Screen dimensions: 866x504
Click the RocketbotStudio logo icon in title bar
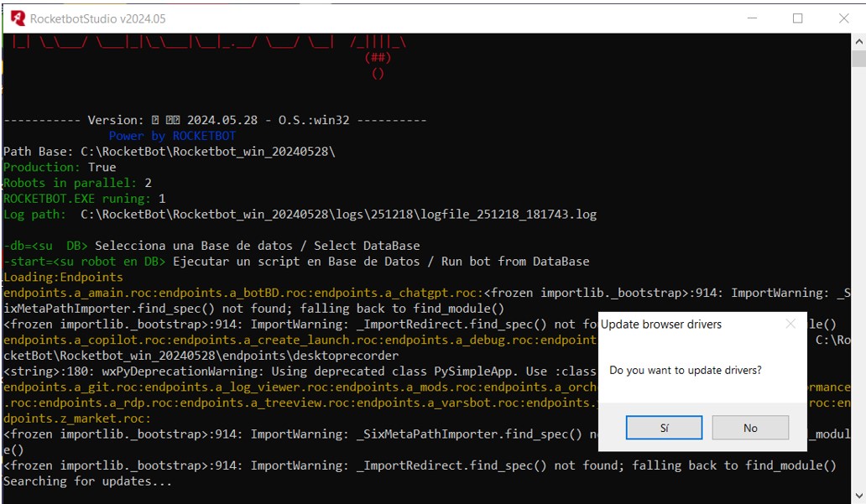coord(18,18)
